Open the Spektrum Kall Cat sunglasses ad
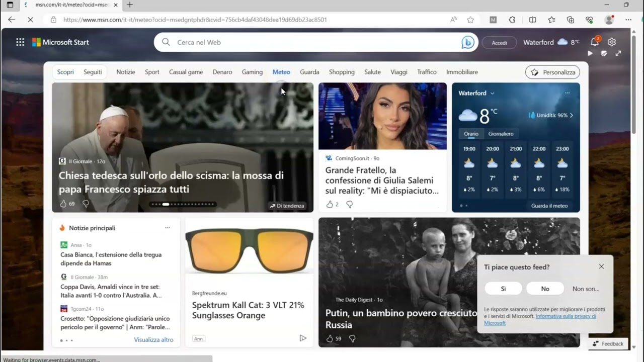The width and height of the screenshot is (644, 362). pos(249,282)
